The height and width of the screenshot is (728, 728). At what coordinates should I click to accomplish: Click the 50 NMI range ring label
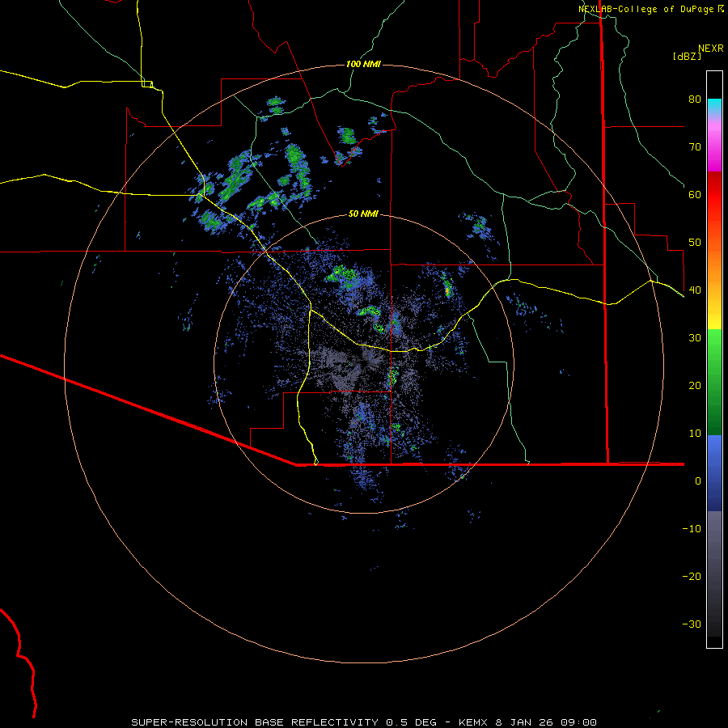pyautogui.click(x=363, y=214)
